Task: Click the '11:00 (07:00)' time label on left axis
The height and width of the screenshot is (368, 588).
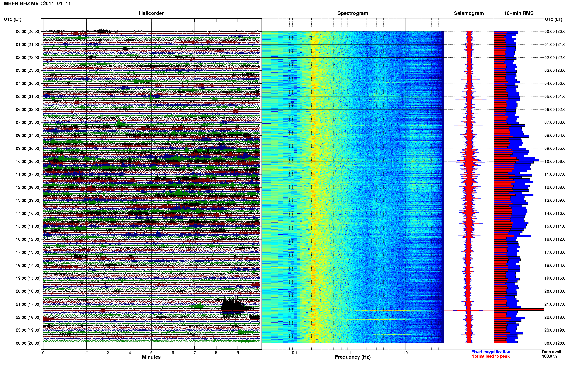Action: pyautogui.click(x=28, y=174)
